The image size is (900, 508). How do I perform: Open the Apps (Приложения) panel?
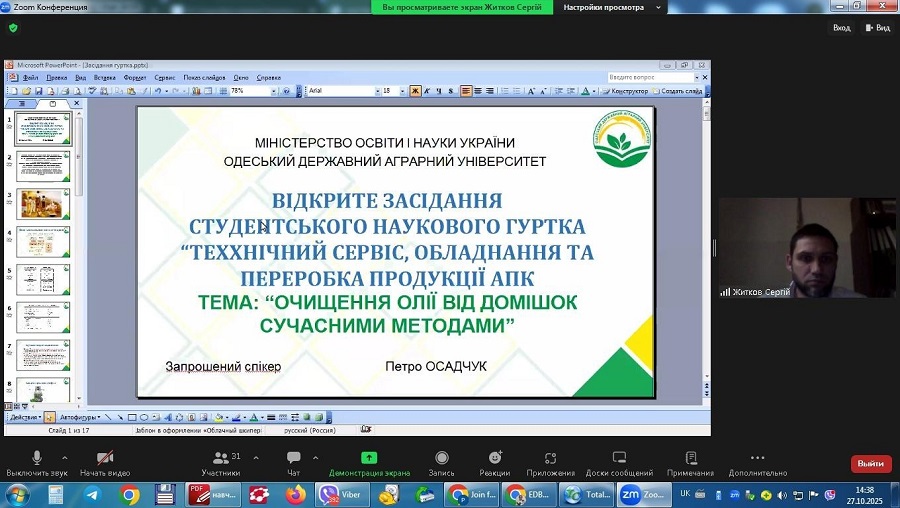point(550,461)
